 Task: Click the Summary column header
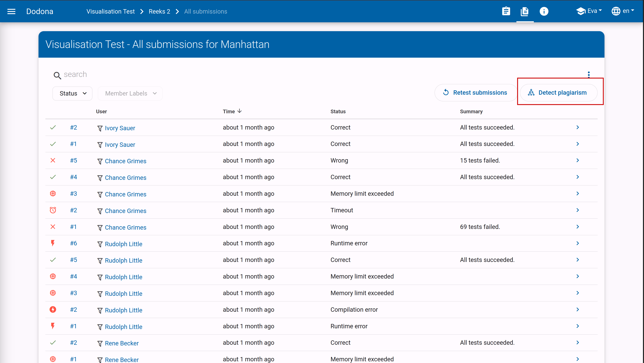coord(471,111)
